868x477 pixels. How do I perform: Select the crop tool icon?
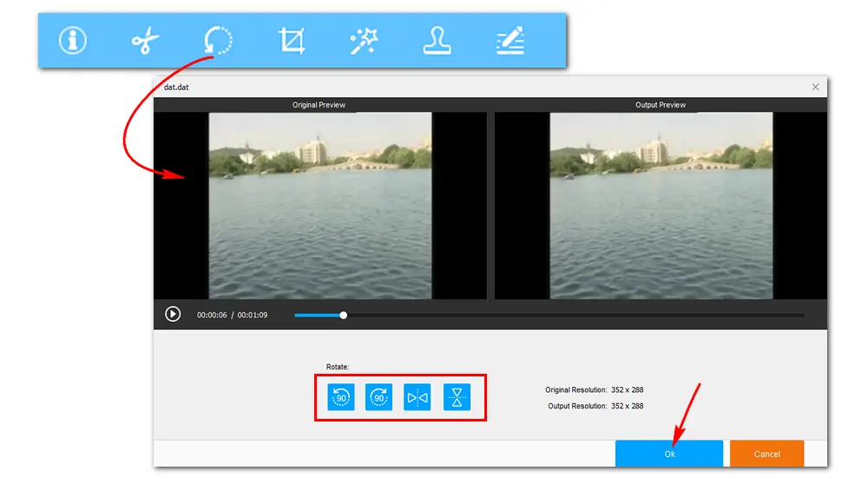click(292, 41)
